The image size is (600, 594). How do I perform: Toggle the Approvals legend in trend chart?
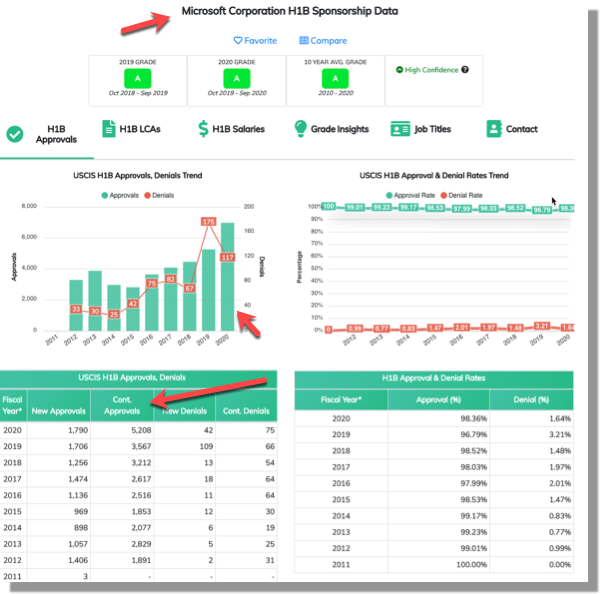coord(120,195)
